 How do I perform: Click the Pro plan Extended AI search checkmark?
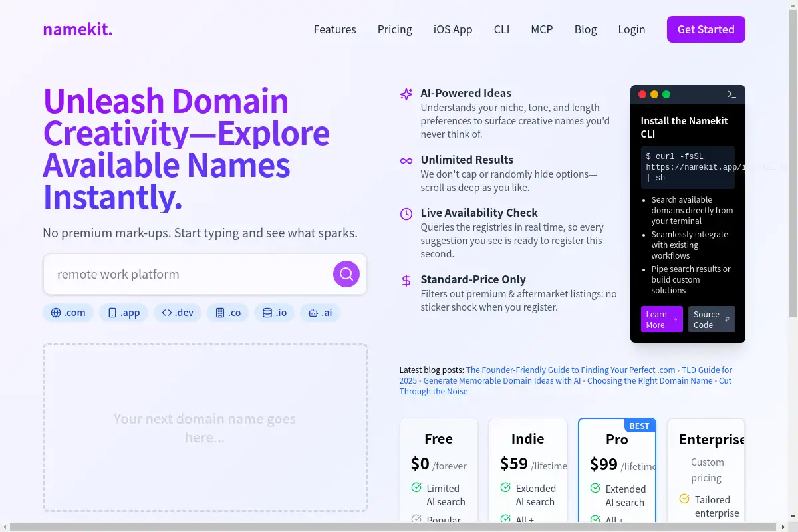click(x=595, y=488)
